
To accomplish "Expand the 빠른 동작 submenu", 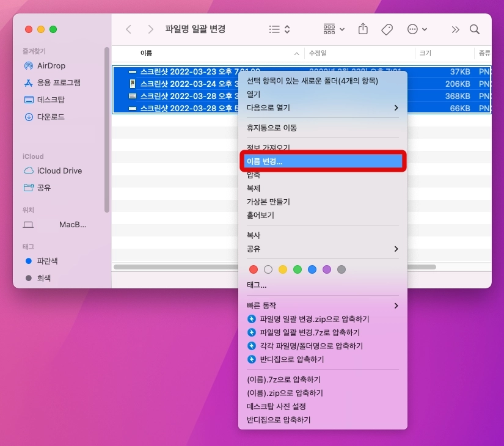I will click(x=323, y=305).
